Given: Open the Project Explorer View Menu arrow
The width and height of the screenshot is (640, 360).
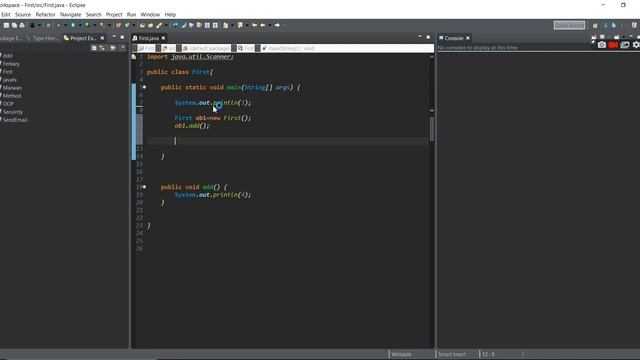Looking at the screenshot, I should (x=122, y=48).
